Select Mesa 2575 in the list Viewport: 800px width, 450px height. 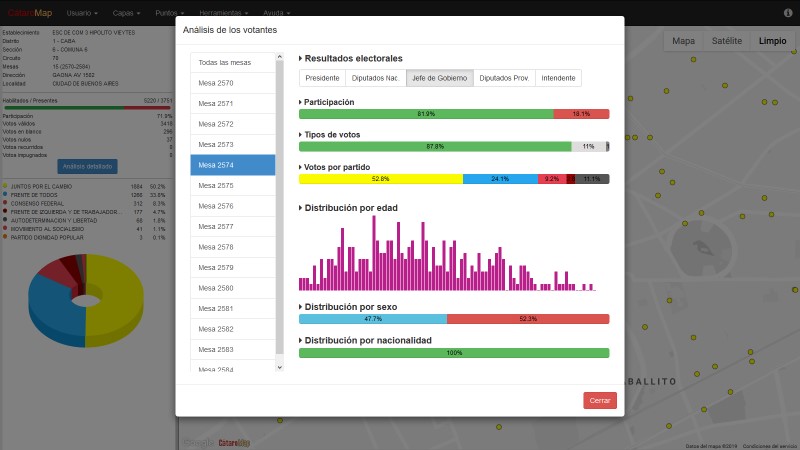(x=233, y=185)
